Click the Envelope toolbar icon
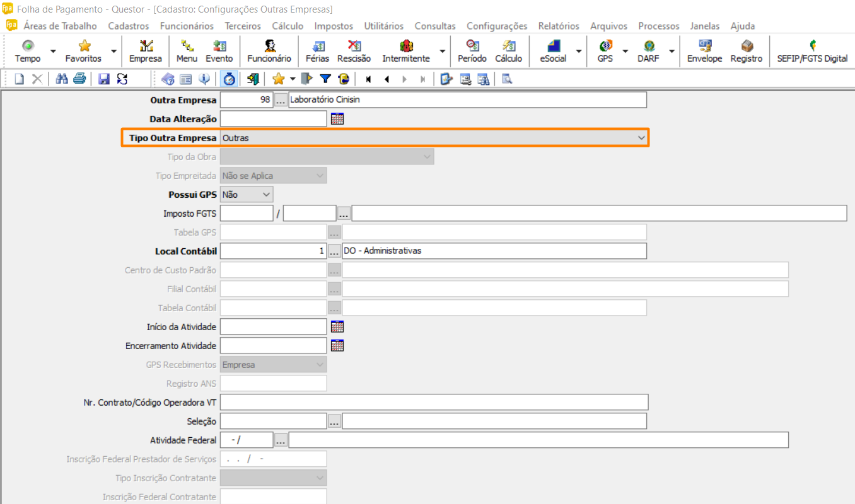Viewport: 855px width, 504px height. pyautogui.click(x=704, y=51)
